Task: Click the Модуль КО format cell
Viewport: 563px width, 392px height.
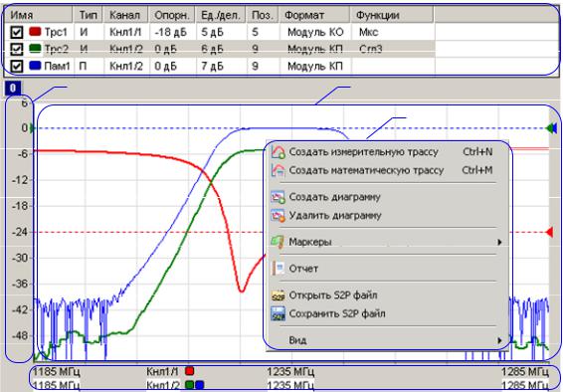Action: point(315,32)
